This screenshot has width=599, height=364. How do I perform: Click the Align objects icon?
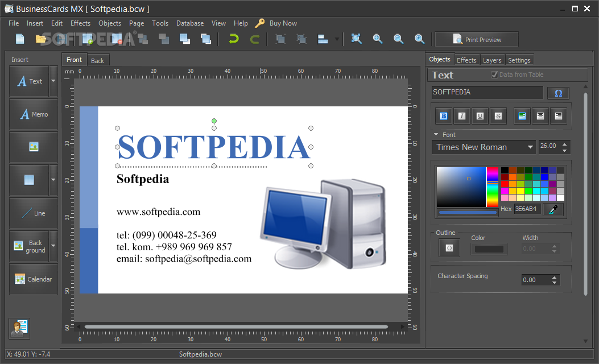323,39
